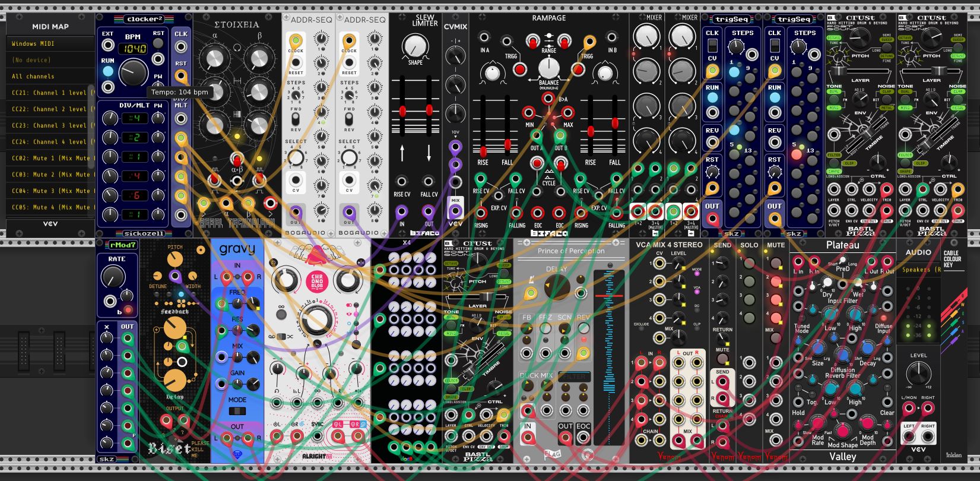Toggle the RUN button on the left trigSeq
The width and height of the screenshot is (980, 481).
tap(712, 98)
